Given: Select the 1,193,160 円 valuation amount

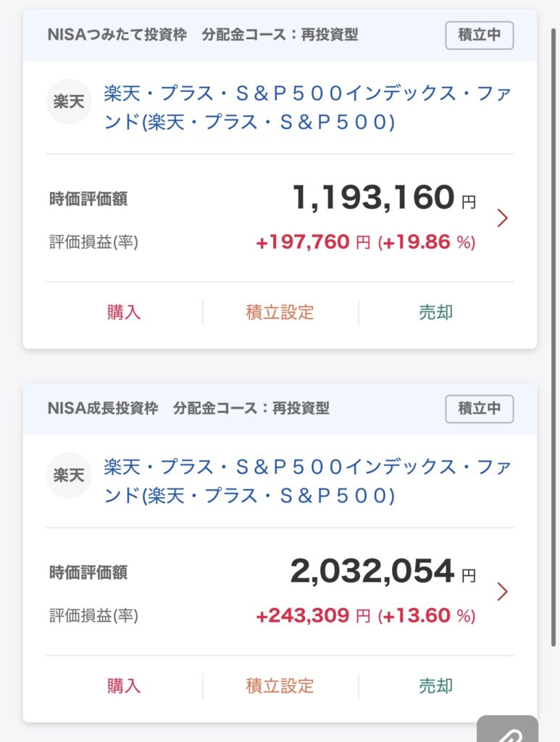Looking at the screenshot, I should point(383,198).
